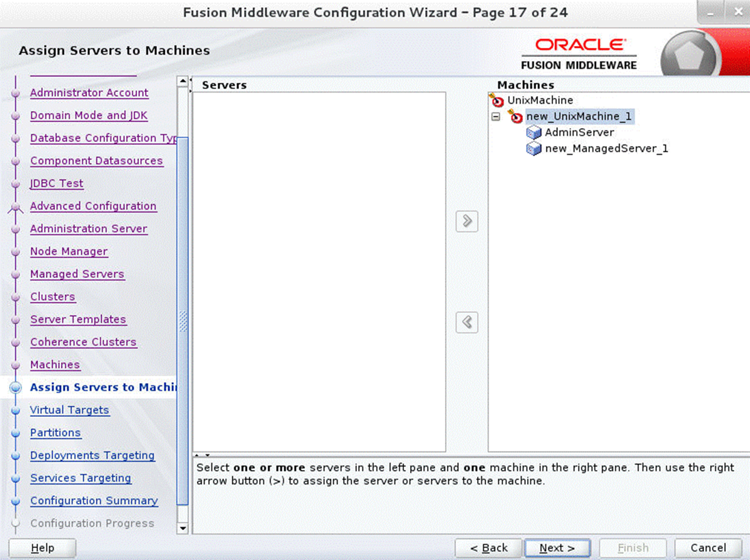Click Next to proceed
Image resolution: width=750 pixels, height=560 pixels.
(x=557, y=548)
